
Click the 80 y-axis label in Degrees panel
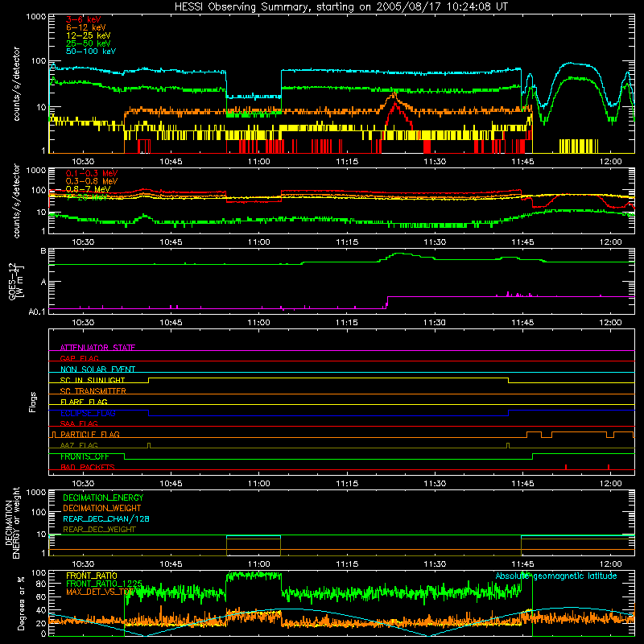tap(41, 584)
